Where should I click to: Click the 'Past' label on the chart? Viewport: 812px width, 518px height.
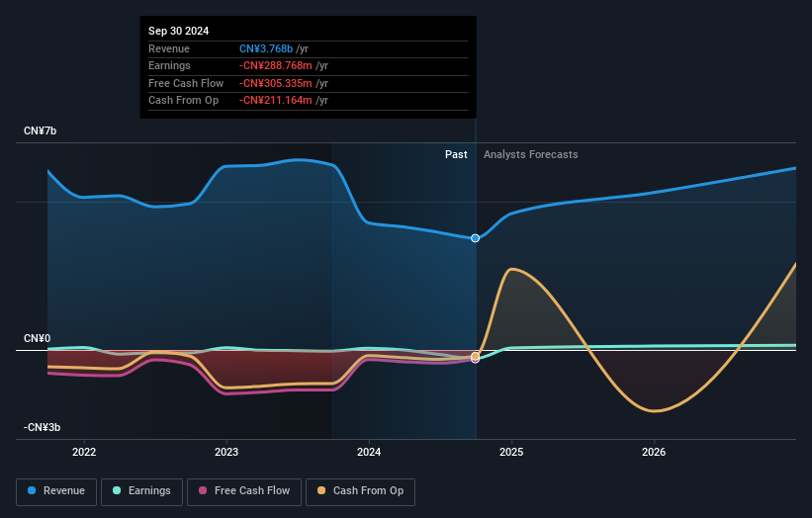pos(456,155)
